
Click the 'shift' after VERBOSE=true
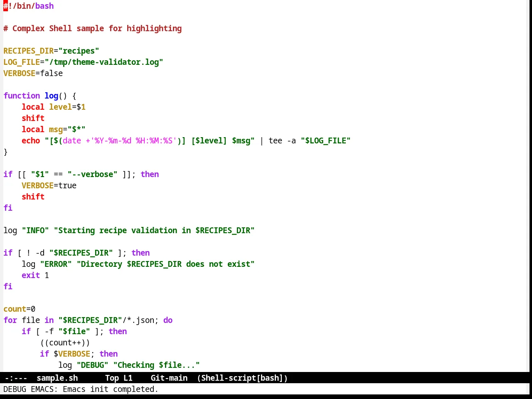click(33, 197)
